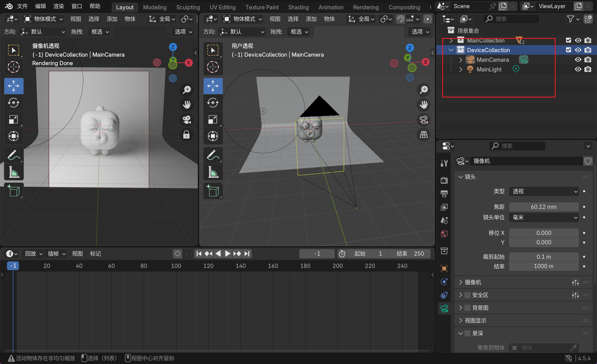The image size is (597, 364).
Task: Select the 3D Cursor tool in left viewport
Action: 14,67
